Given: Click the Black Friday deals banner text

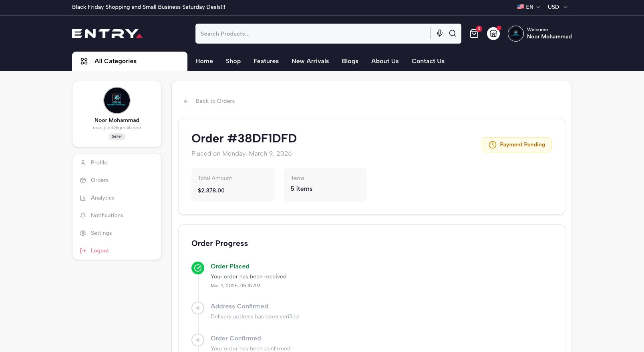Looking at the screenshot, I should (149, 7).
